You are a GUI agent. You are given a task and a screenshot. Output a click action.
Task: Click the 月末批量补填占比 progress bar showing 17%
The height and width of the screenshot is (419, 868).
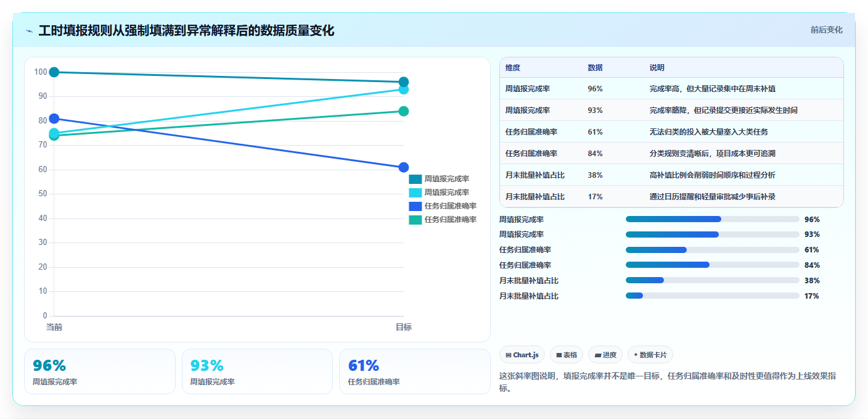tap(712, 296)
